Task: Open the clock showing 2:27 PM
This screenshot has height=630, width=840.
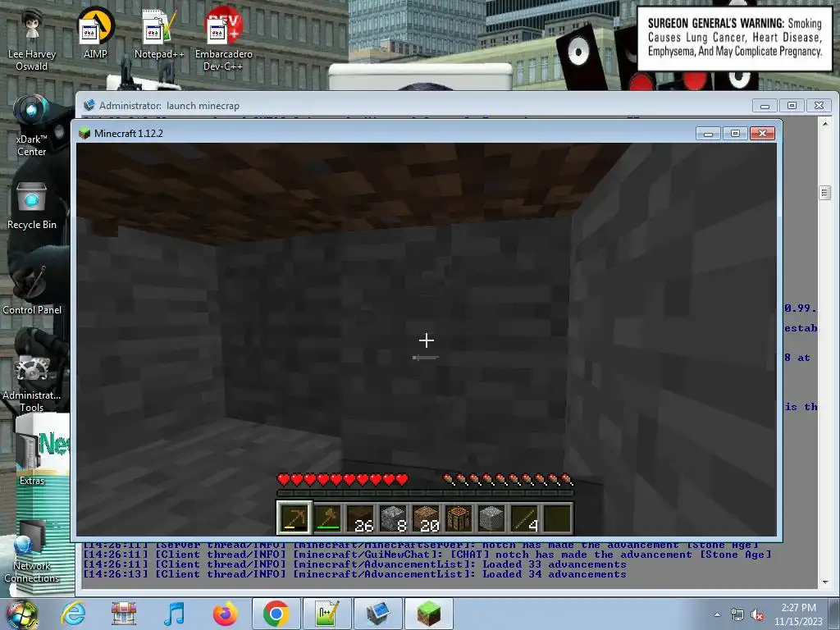Action: pos(798,614)
